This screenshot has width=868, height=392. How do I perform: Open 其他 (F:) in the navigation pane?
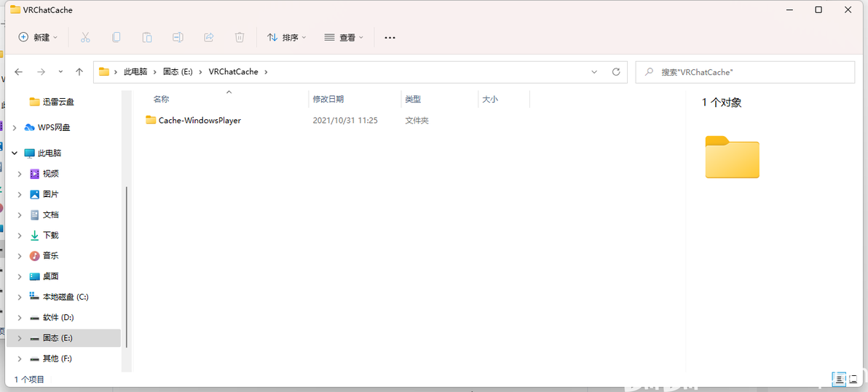(51, 359)
